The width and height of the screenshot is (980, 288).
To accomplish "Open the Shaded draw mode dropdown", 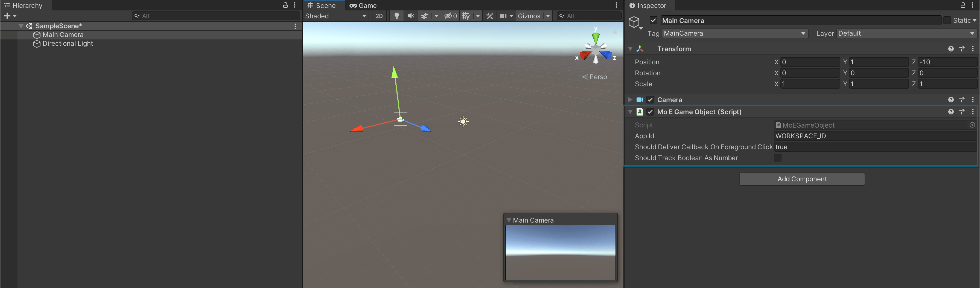I will (336, 16).
